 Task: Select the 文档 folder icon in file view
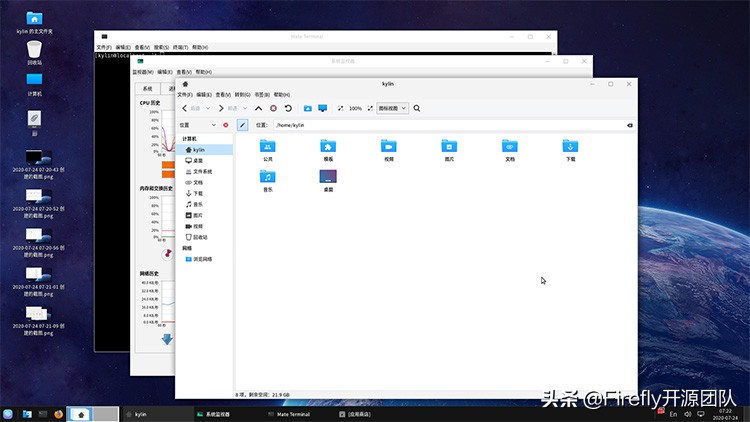click(510, 146)
